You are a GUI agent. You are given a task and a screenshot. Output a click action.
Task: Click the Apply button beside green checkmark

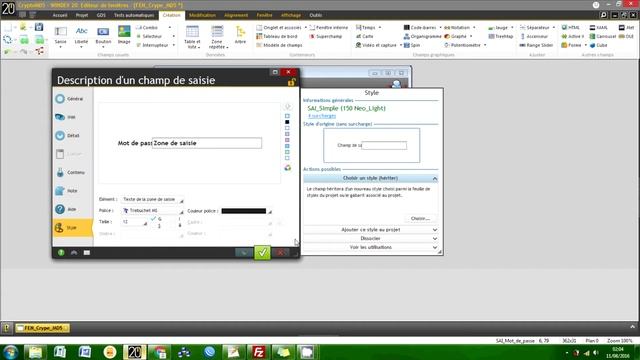[x=244, y=253]
